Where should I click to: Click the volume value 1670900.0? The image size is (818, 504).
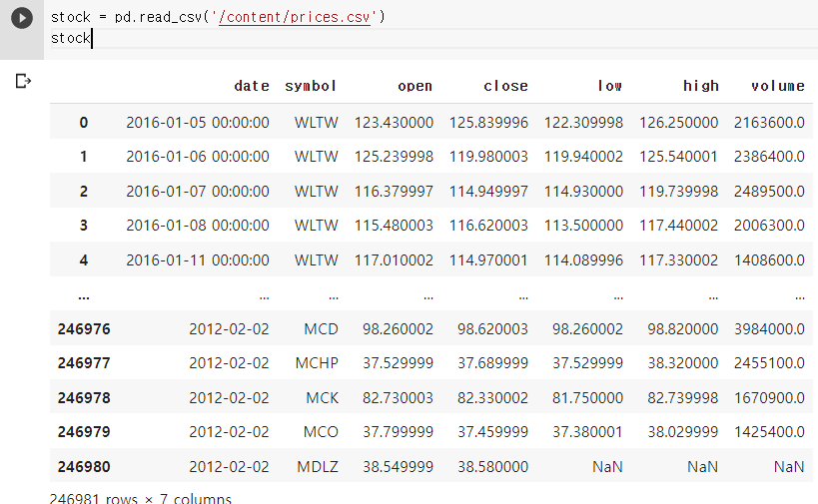(769, 397)
